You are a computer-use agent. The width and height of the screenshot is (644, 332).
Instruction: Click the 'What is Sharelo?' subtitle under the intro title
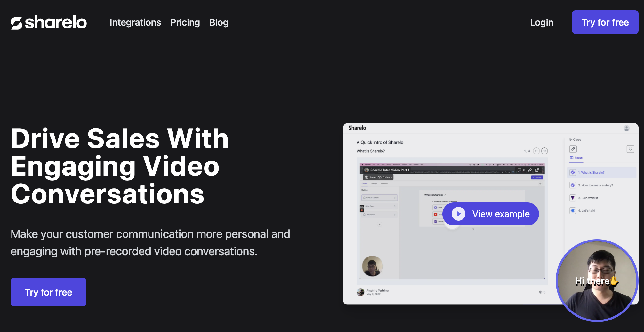(x=371, y=151)
